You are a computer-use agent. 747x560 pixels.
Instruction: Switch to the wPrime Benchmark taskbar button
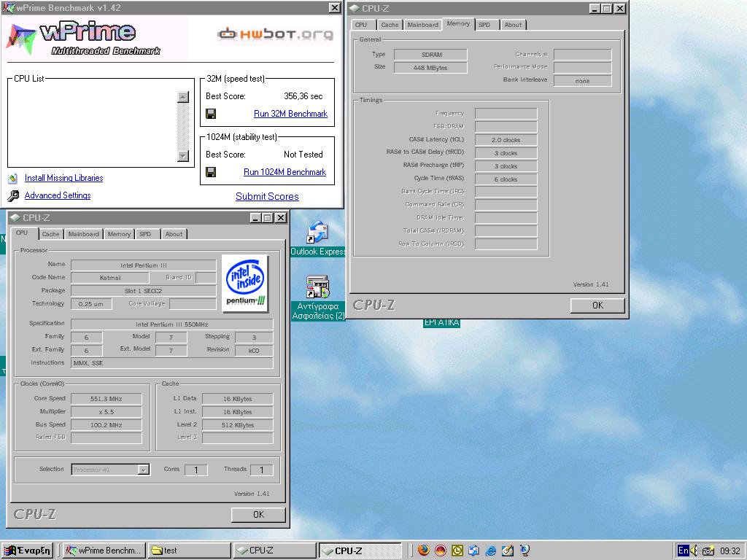click(x=104, y=551)
